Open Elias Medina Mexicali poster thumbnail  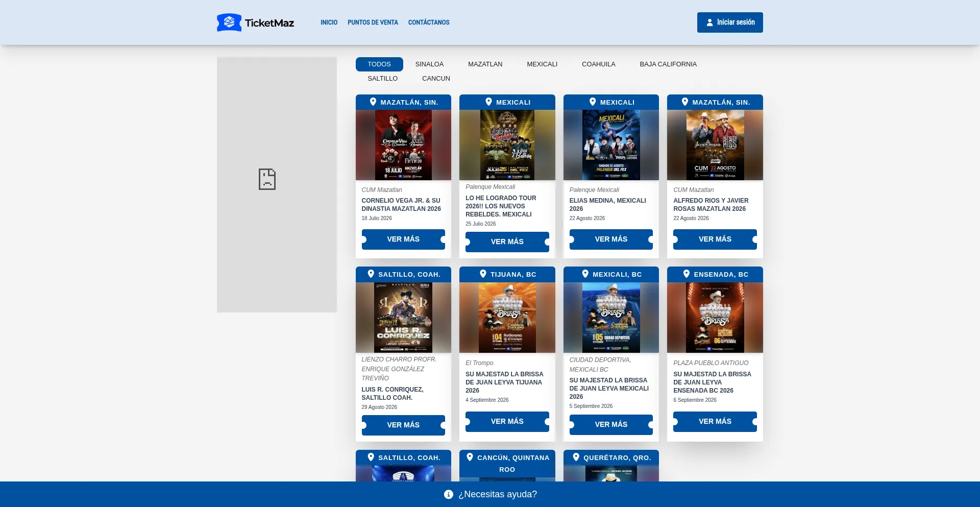coord(611,145)
